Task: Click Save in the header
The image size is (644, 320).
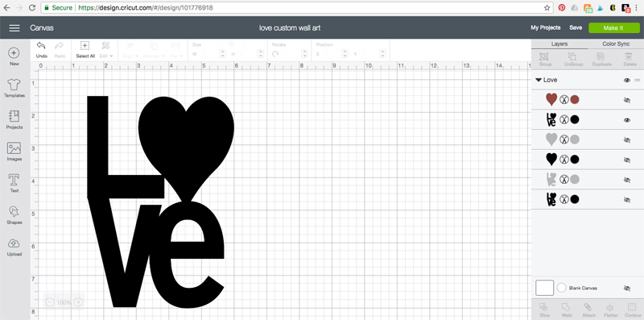Action: 576,27
